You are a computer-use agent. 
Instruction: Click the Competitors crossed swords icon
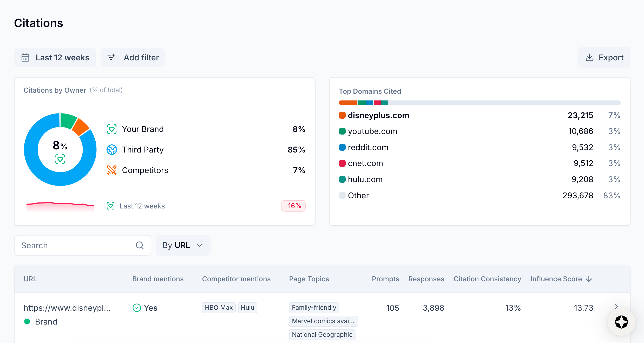click(x=112, y=170)
